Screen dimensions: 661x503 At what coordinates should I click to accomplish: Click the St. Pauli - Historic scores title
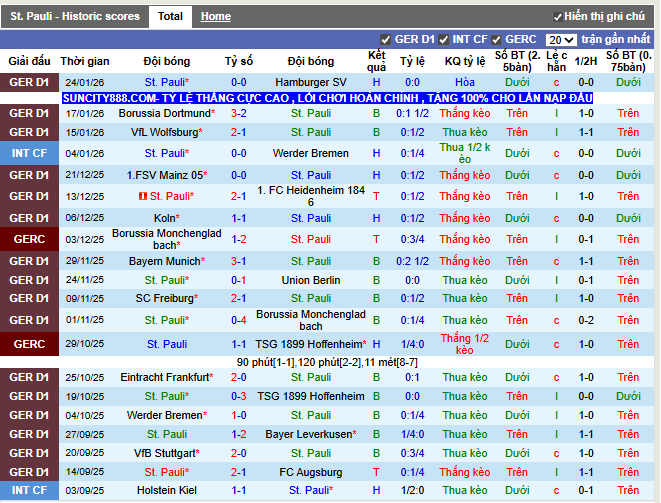[75, 16]
